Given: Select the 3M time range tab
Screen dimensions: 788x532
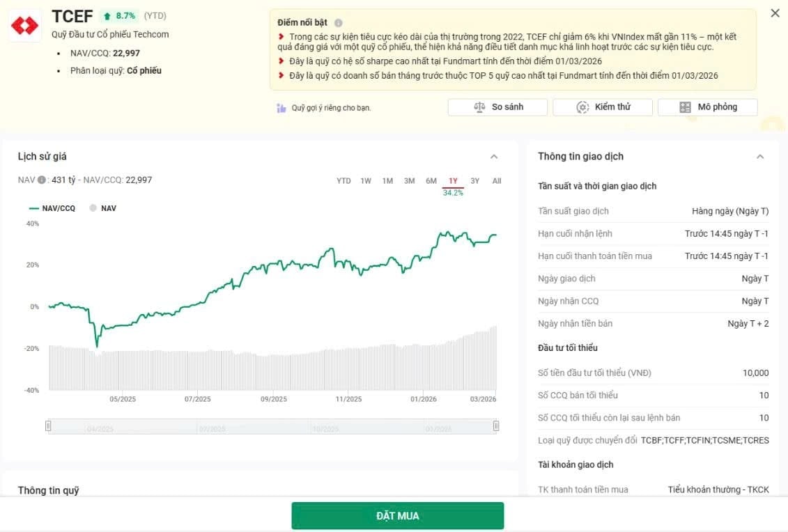Looking at the screenshot, I should click(410, 181).
